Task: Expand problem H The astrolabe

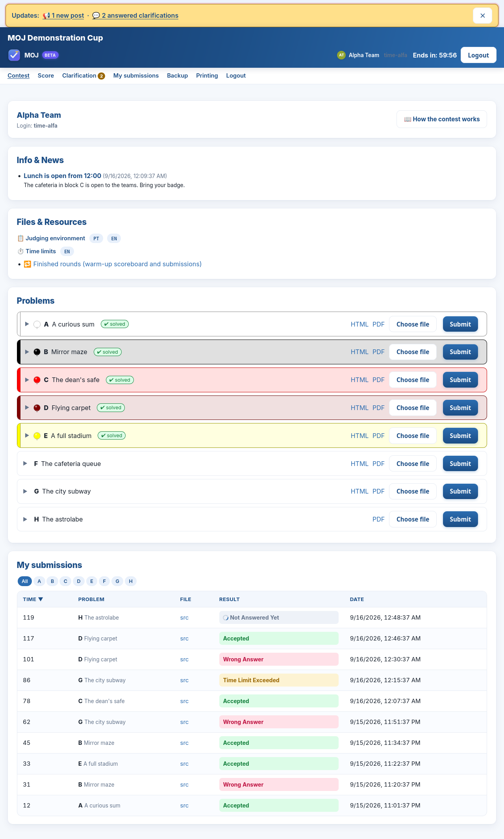Action: [25, 519]
